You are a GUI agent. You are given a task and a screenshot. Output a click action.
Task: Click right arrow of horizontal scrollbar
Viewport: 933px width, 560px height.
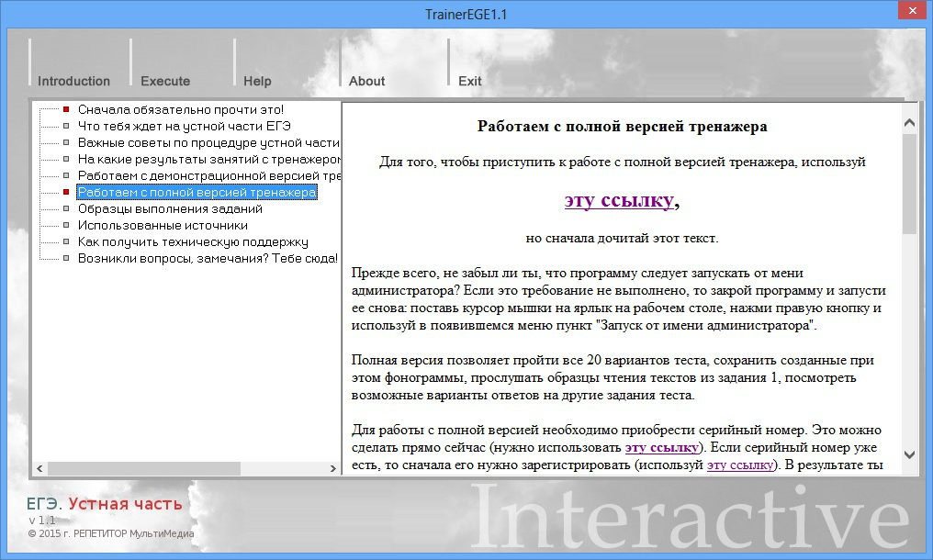(334, 468)
